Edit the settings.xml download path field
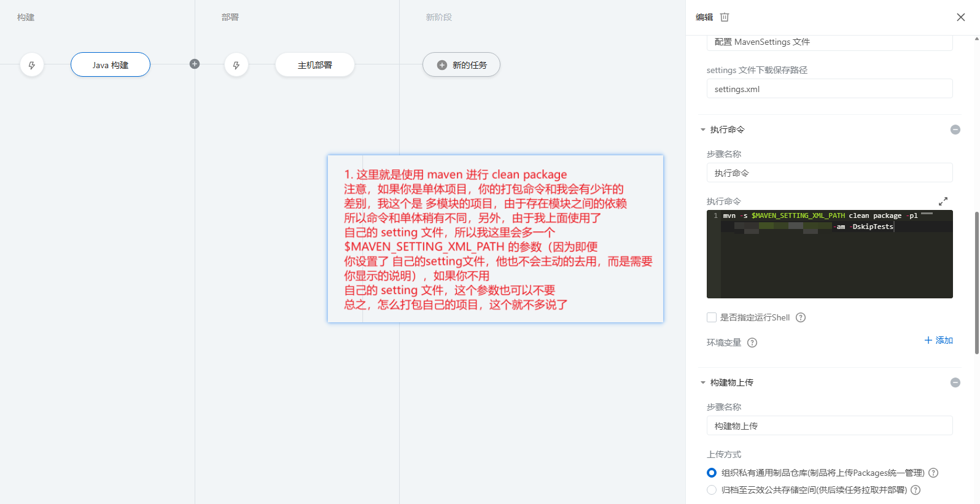 click(x=830, y=88)
